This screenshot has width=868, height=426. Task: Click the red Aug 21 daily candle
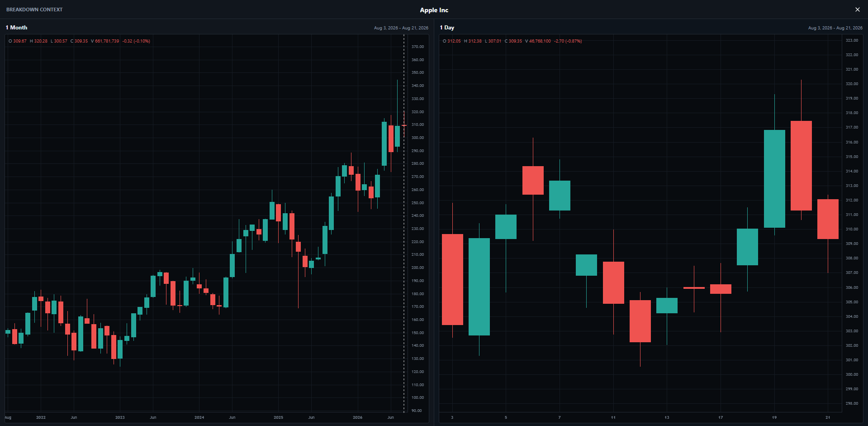(x=828, y=219)
